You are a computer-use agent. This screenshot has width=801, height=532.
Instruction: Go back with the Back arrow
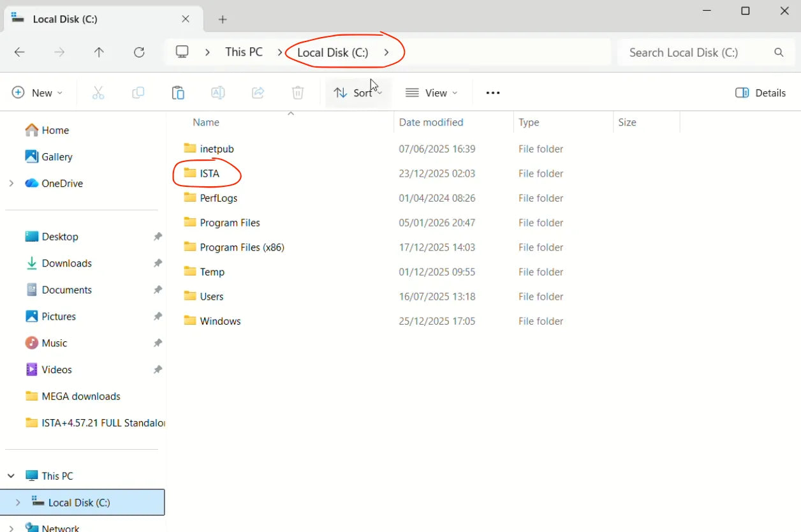(x=20, y=52)
